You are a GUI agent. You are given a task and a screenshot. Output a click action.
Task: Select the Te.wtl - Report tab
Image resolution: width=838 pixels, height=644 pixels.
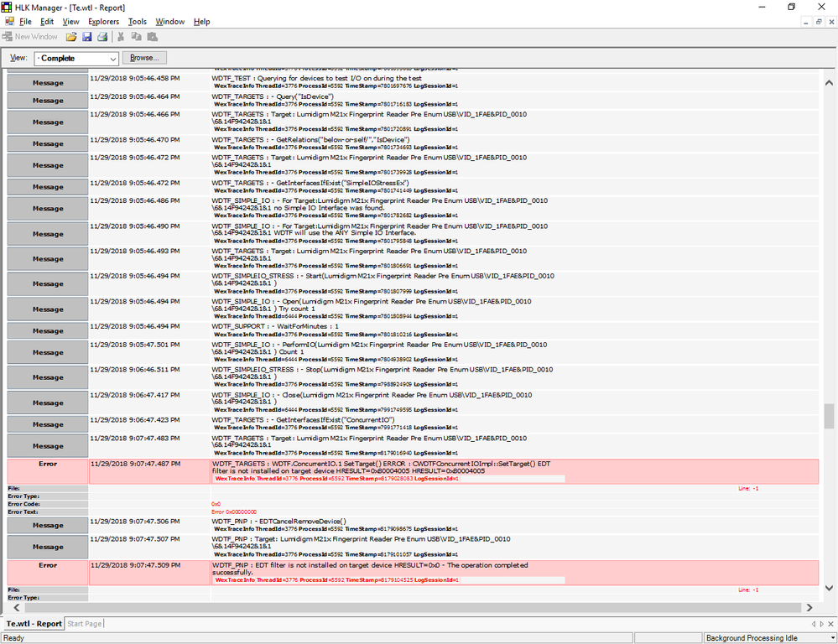33,623
